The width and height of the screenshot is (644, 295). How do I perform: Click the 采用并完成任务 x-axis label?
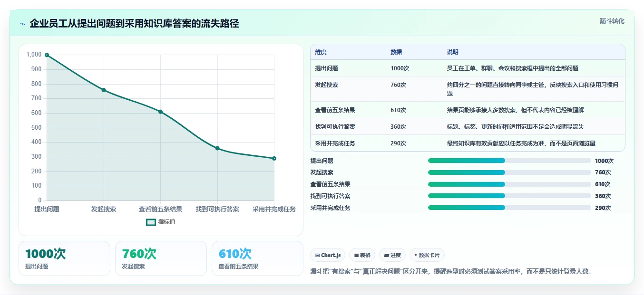(274, 209)
